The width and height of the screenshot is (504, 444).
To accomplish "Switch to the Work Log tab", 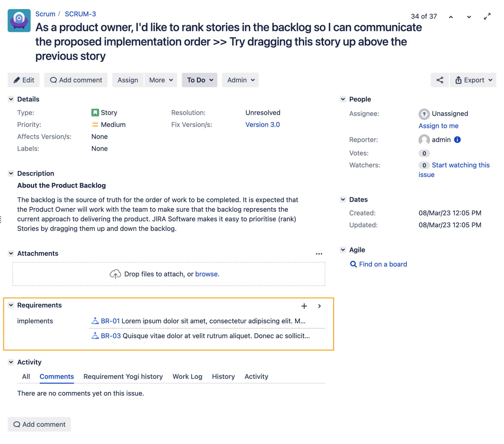I will 187,376.
